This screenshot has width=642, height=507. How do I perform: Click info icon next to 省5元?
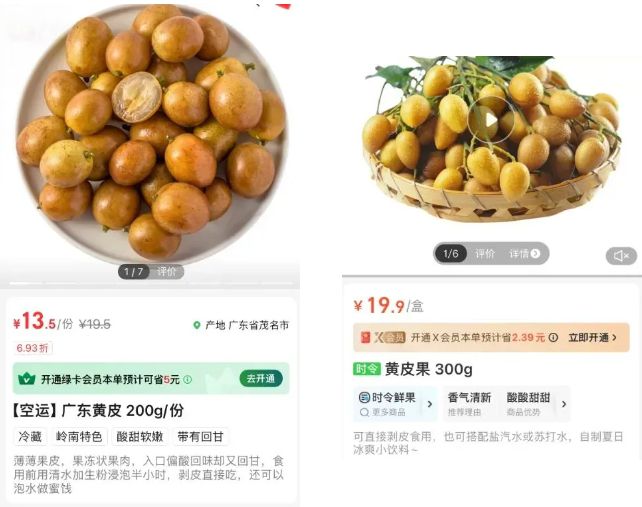(x=188, y=380)
